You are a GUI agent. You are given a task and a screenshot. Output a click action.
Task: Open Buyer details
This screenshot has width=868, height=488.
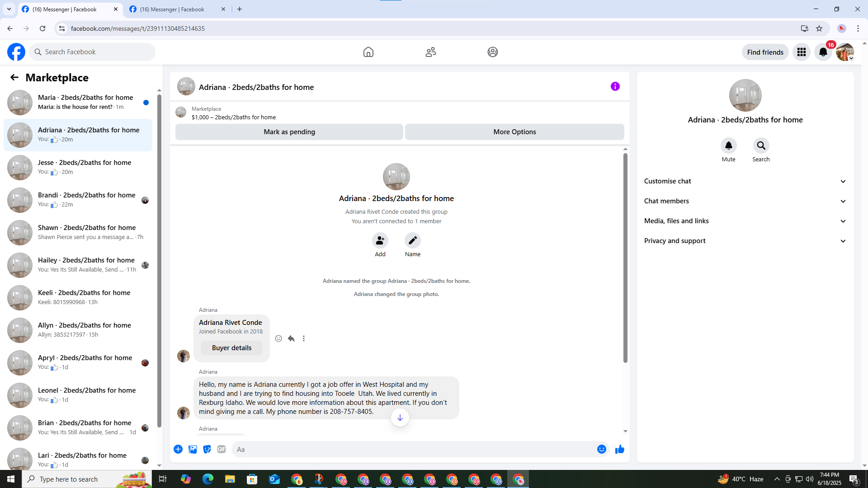coord(231,348)
